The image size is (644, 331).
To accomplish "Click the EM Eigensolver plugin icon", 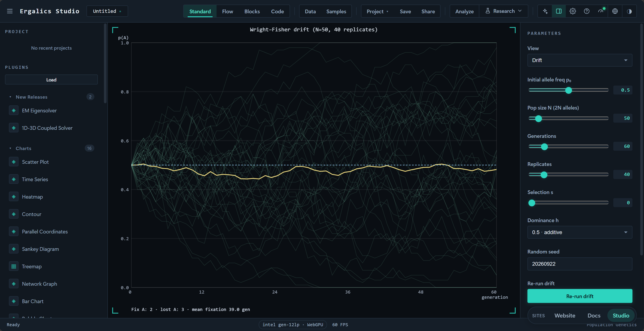I will [14, 110].
